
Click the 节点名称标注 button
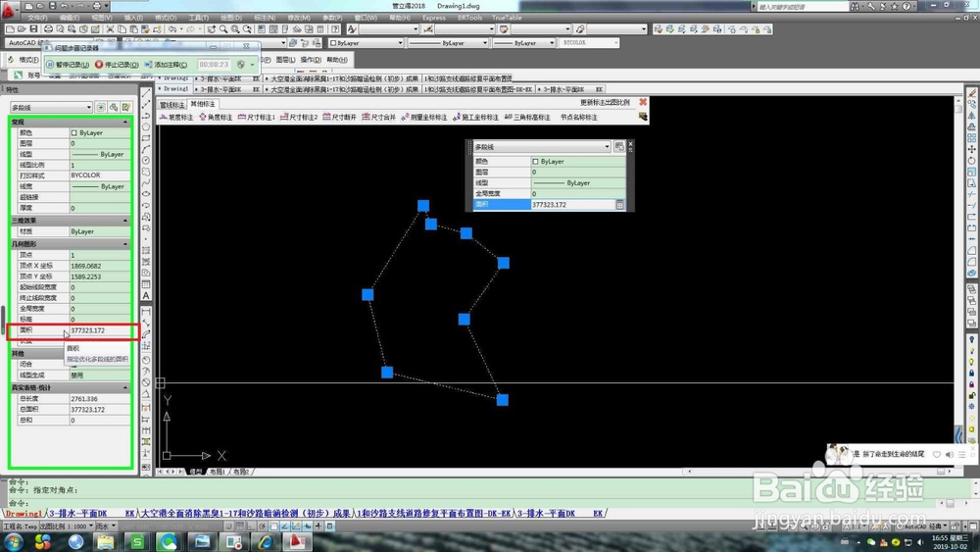click(x=579, y=117)
